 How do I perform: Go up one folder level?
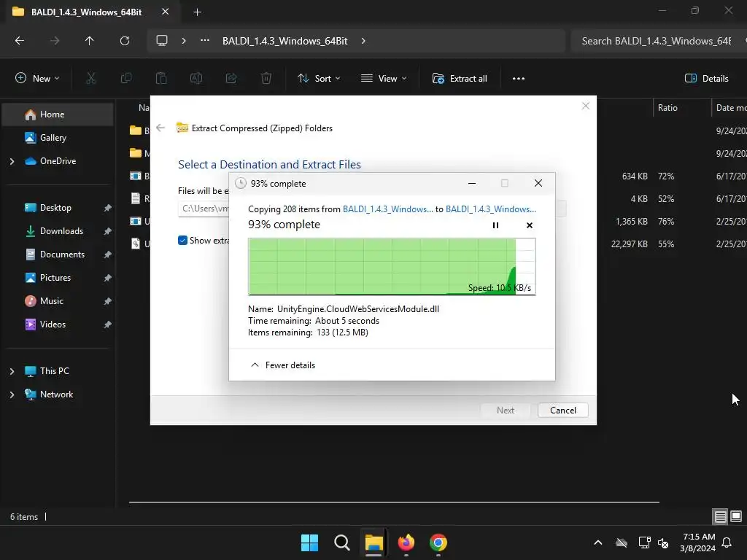[x=89, y=41]
